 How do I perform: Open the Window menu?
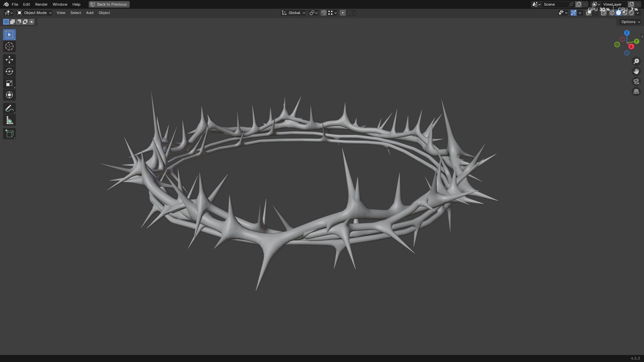tap(60, 4)
